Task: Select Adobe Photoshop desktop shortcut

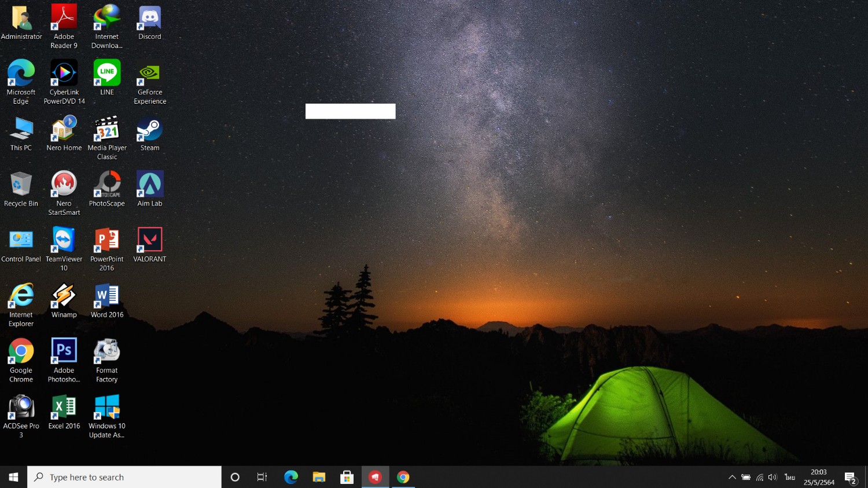Action: (64, 360)
